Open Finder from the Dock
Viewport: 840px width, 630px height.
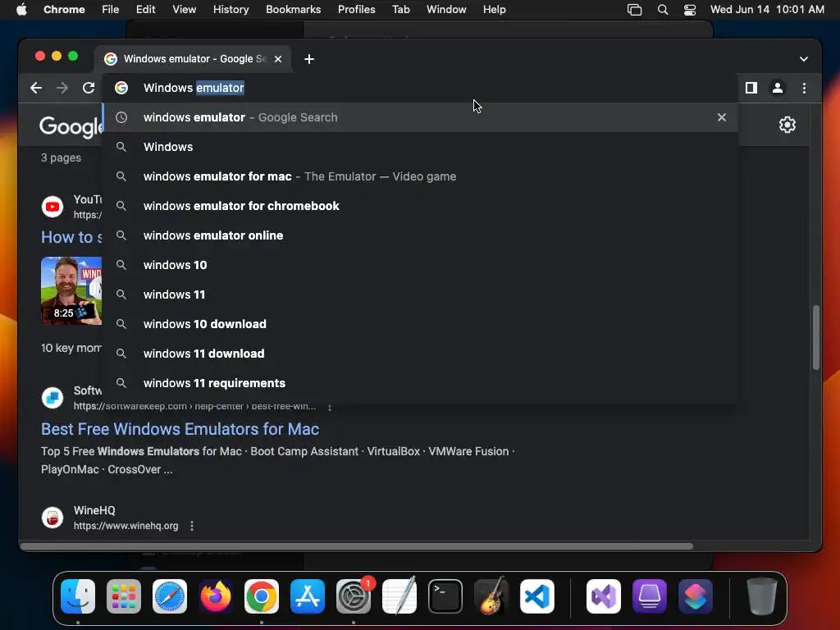pos(78,596)
